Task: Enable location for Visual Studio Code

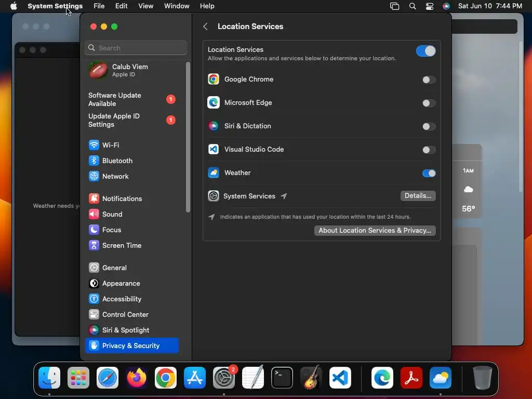Action: (429, 150)
